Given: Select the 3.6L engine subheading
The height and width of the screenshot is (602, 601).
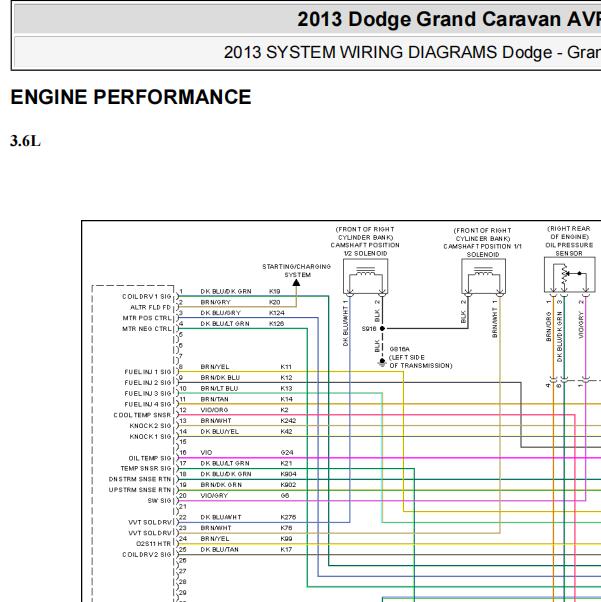Looking at the screenshot, I should [x=25, y=141].
